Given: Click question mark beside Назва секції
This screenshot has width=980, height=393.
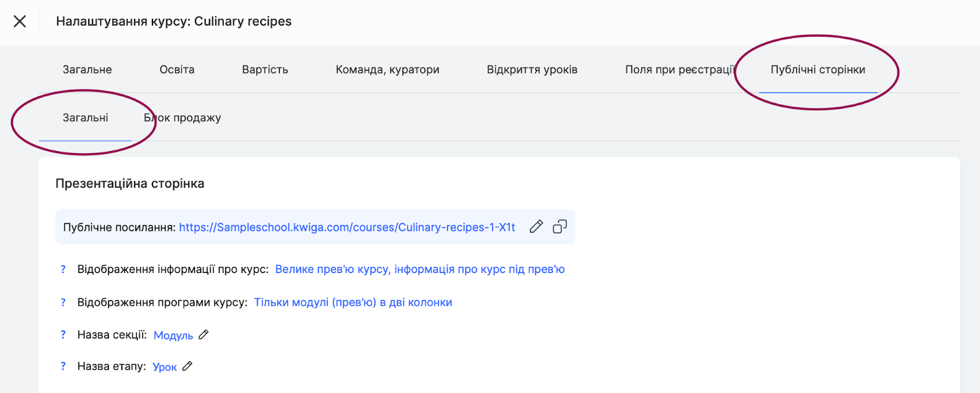Looking at the screenshot, I should (63, 335).
